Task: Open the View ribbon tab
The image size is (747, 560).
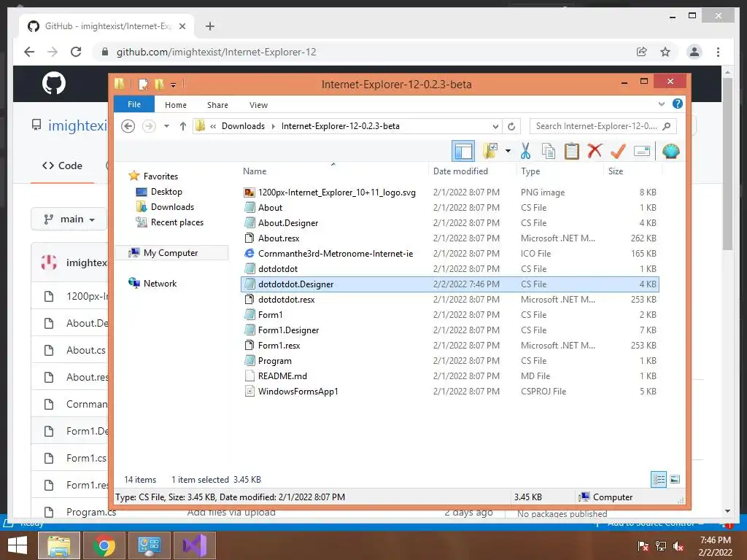Action: coord(258,105)
